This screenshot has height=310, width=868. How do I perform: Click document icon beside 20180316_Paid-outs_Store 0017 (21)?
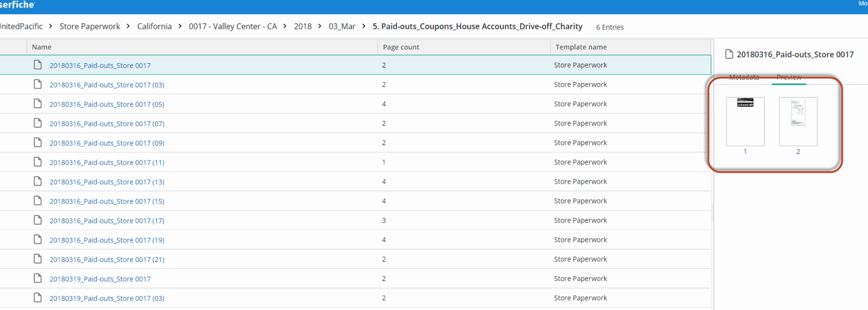[38, 259]
